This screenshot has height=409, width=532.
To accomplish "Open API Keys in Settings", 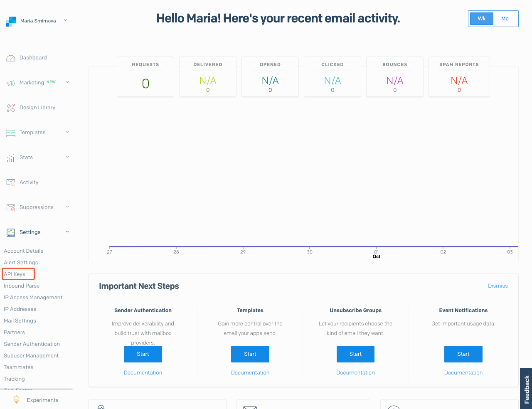I will pyautogui.click(x=15, y=274).
